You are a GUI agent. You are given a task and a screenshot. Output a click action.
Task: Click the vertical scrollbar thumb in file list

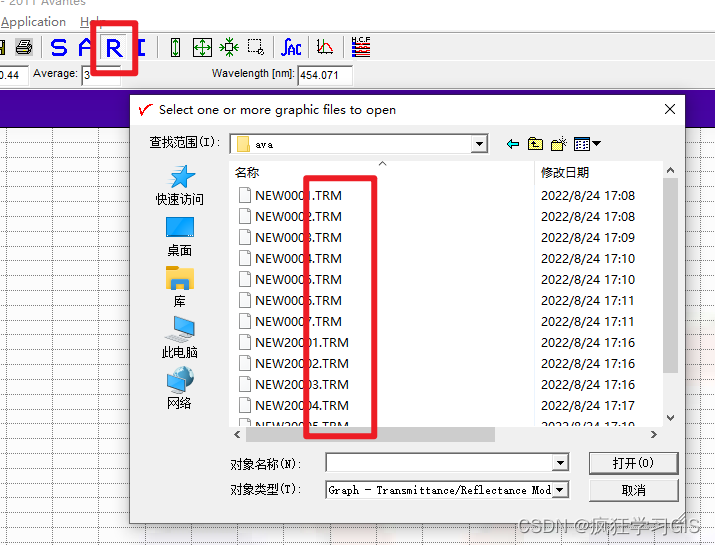click(x=670, y=275)
